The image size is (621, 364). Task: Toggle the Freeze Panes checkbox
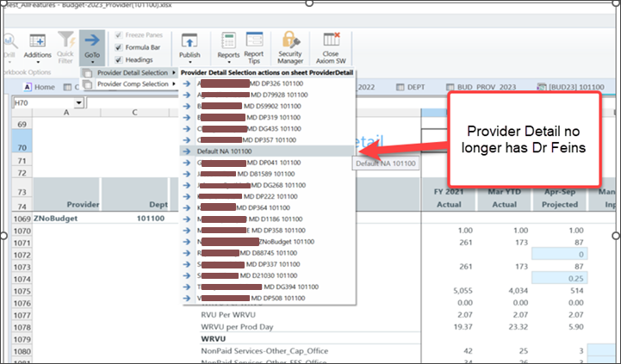(x=119, y=35)
